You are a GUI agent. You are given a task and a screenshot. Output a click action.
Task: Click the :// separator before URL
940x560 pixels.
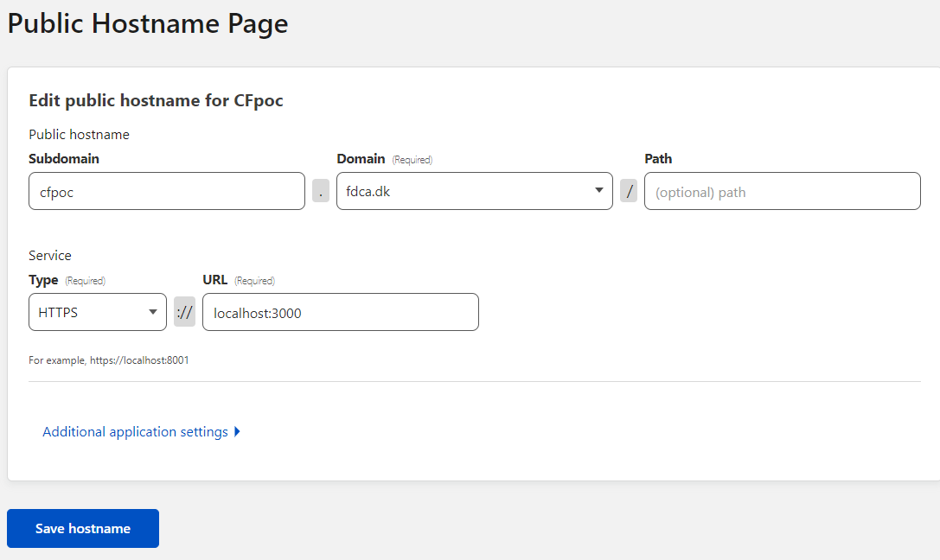click(184, 312)
